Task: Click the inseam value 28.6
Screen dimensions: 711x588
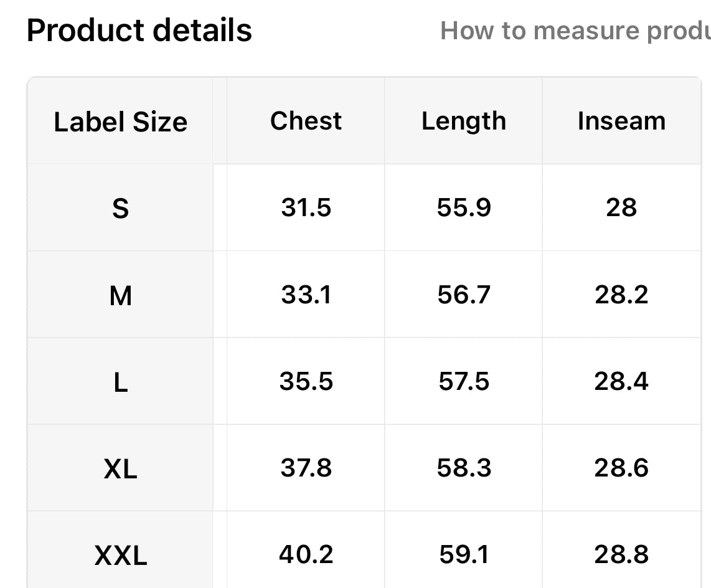Action: (621, 468)
